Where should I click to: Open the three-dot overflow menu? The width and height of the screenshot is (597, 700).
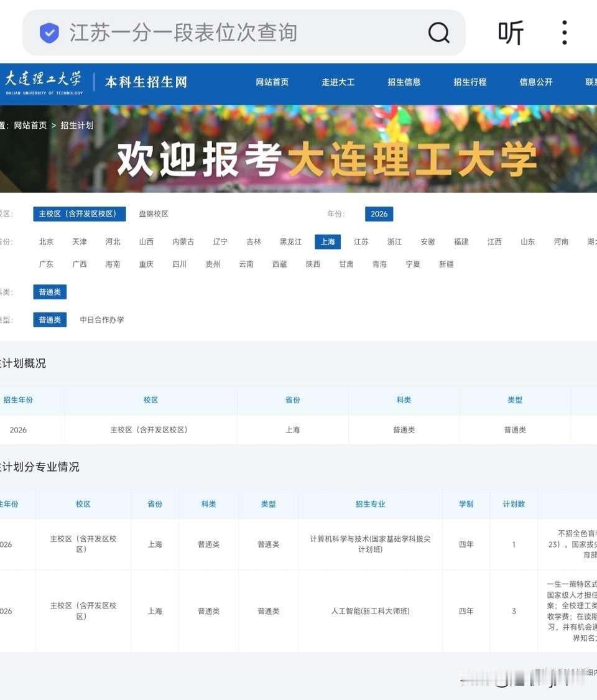(x=565, y=32)
